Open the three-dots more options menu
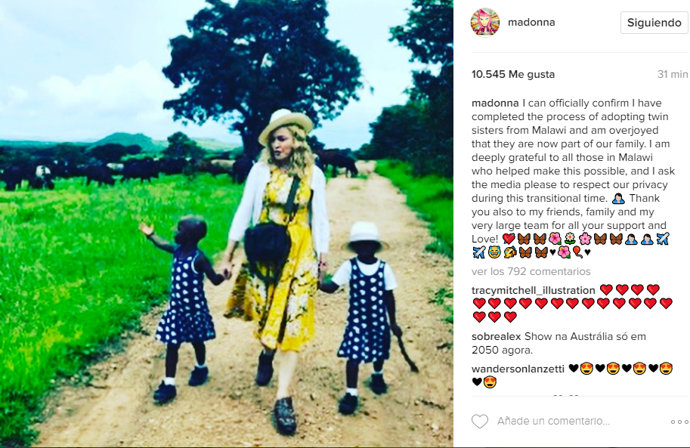Image resolution: width=690 pixels, height=448 pixels. tap(679, 422)
